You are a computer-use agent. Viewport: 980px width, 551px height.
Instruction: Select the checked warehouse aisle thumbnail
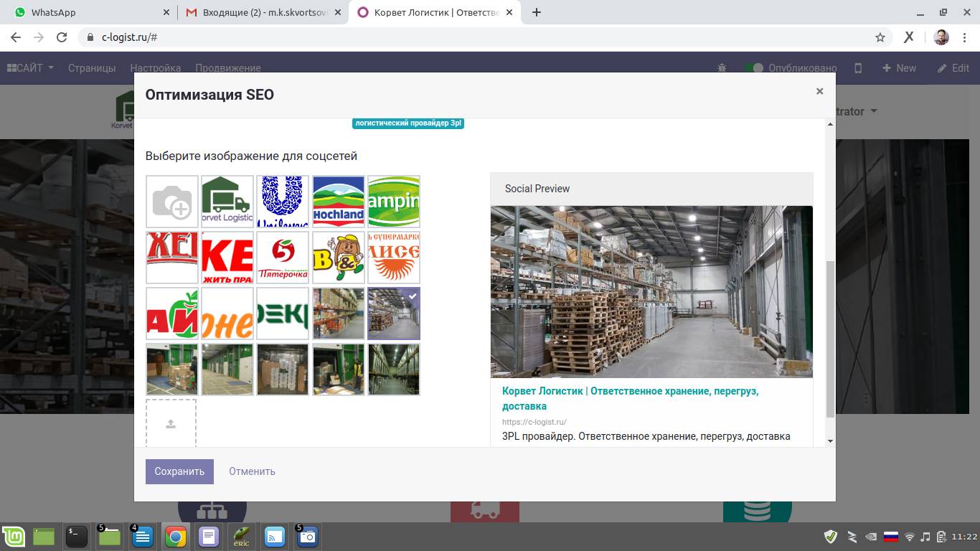[x=393, y=314]
